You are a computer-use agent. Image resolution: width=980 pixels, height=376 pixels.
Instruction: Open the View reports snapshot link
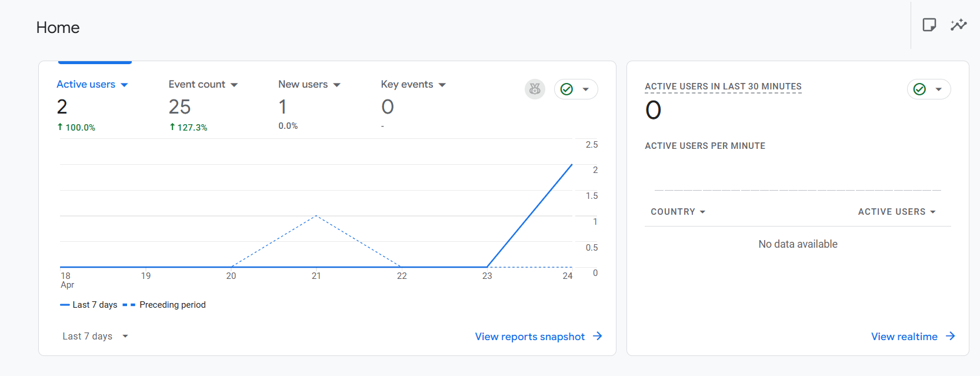coord(529,337)
